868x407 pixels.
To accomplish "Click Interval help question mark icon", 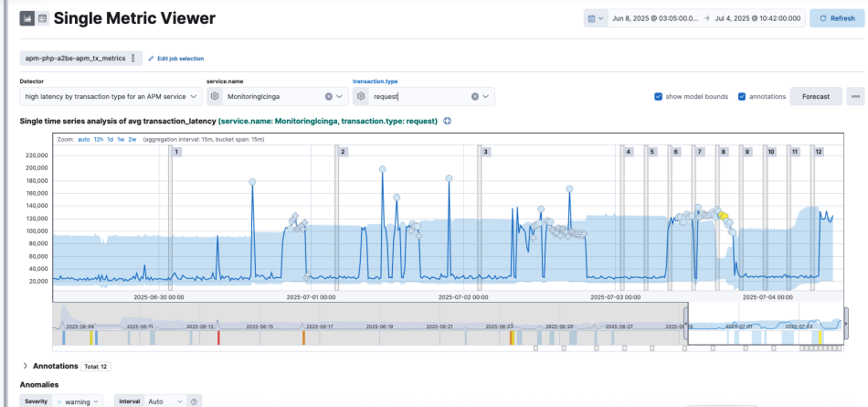I will [x=195, y=402].
